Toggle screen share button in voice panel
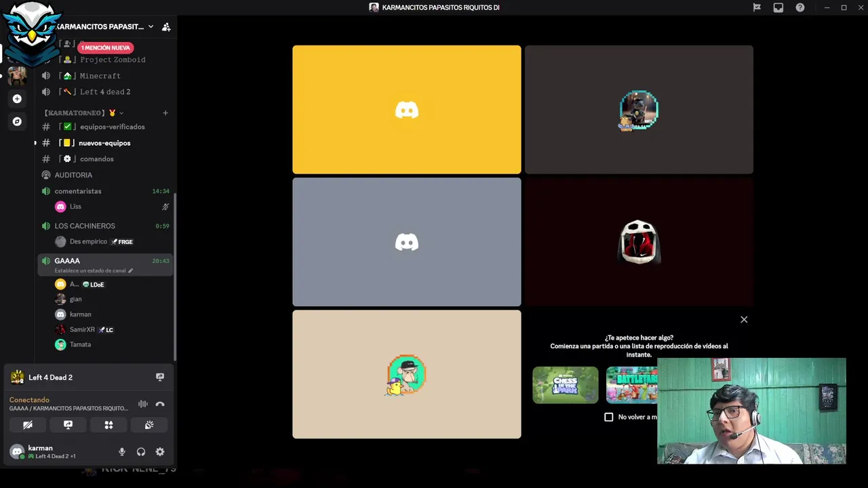 click(68, 425)
